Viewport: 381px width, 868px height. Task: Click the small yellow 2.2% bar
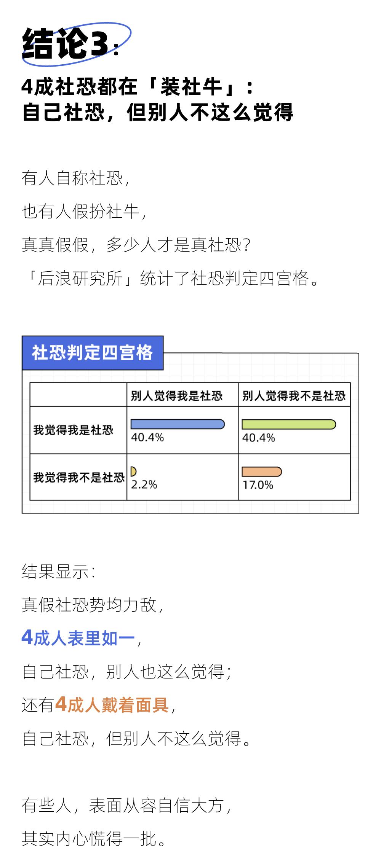(x=133, y=471)
